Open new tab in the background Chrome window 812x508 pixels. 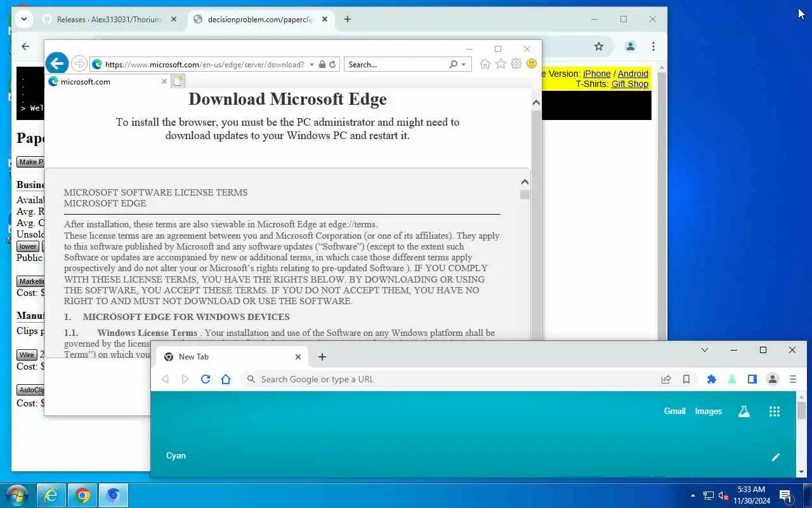pyautogui.click(x=348, y=19)
